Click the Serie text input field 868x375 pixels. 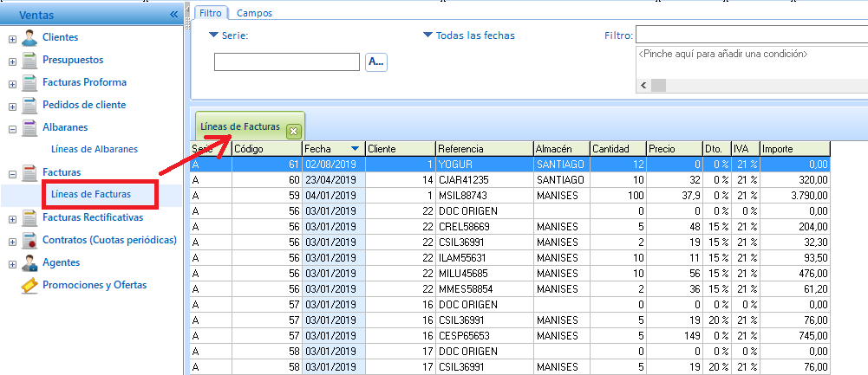point(286,61)
